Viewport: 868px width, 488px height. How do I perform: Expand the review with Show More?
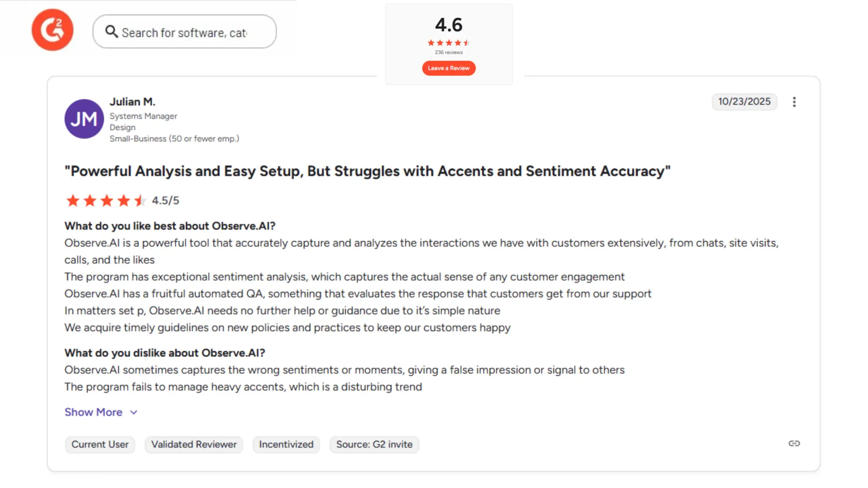[93, 412]
